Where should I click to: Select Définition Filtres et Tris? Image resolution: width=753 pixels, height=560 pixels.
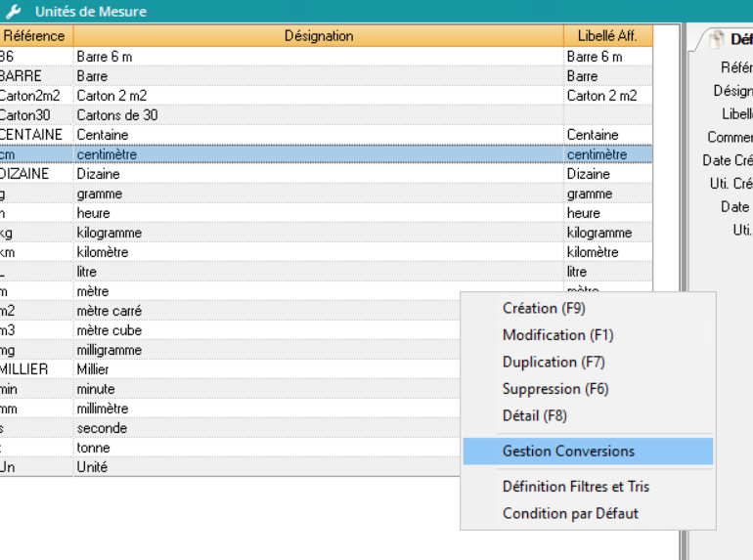tap(575, 487)
